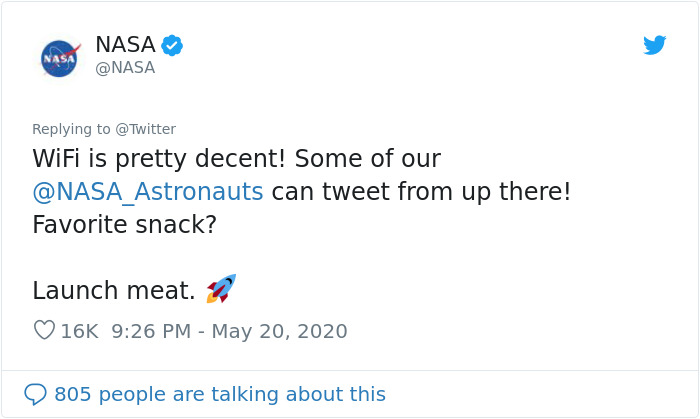Image resolution: width=700 pixels, height=419 pixels.
Task: Click the speech bubble conversation icon
Action: 35,394
